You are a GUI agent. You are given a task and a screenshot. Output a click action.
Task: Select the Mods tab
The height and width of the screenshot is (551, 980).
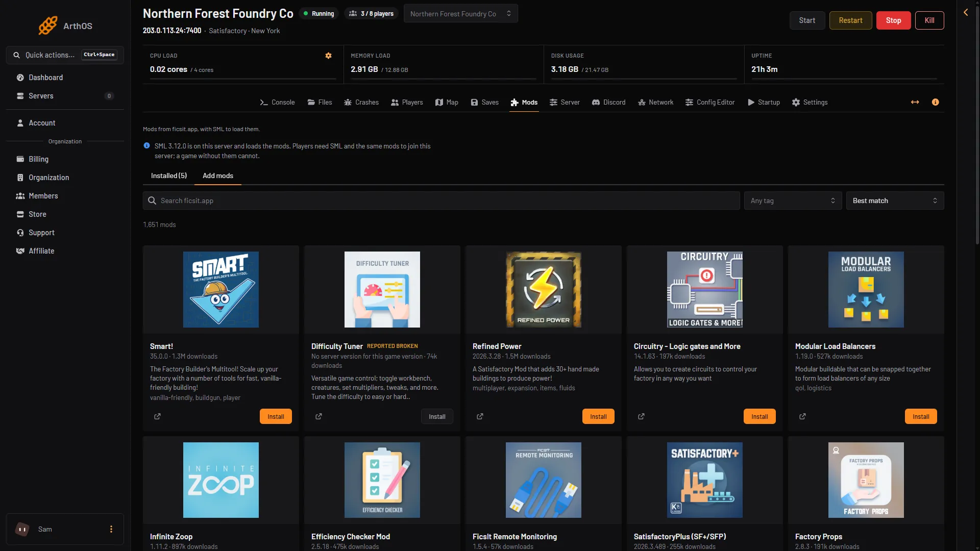point(524,102)
